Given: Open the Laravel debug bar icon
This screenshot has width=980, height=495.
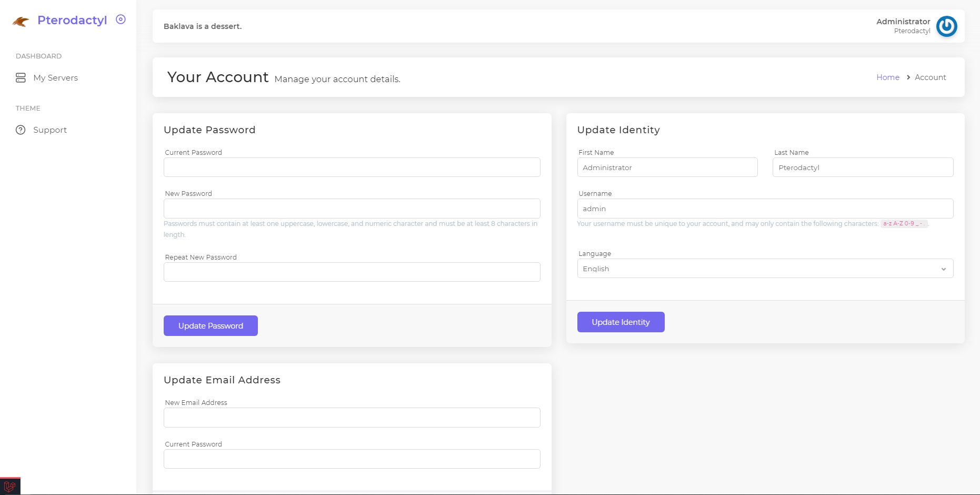Looking at the screenshot, I should pos(10,486).
